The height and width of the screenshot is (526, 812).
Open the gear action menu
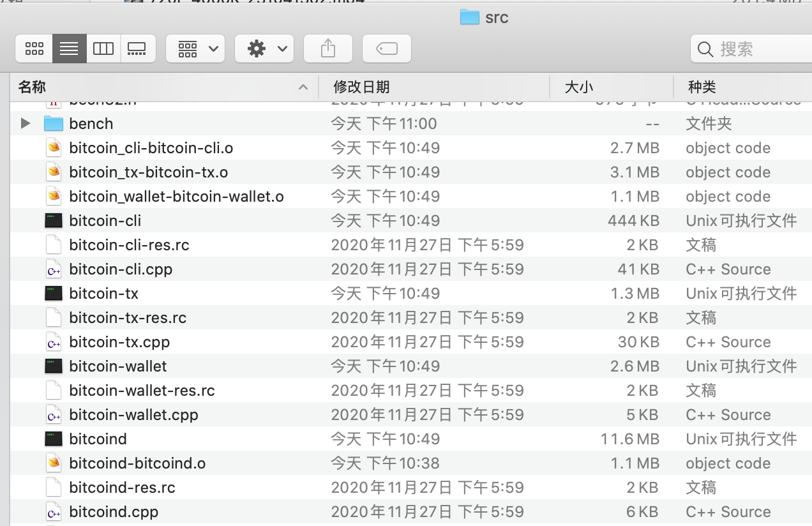(264, 49)
